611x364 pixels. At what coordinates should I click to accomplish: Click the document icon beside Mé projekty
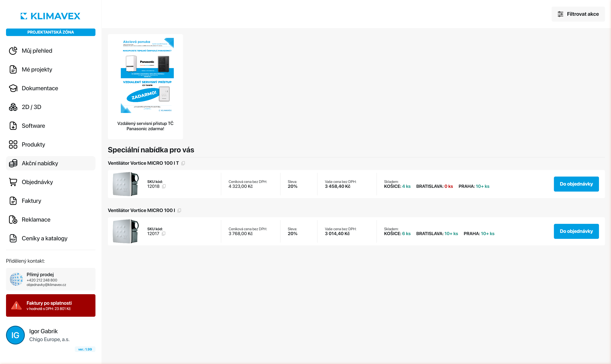coord(13,69)
